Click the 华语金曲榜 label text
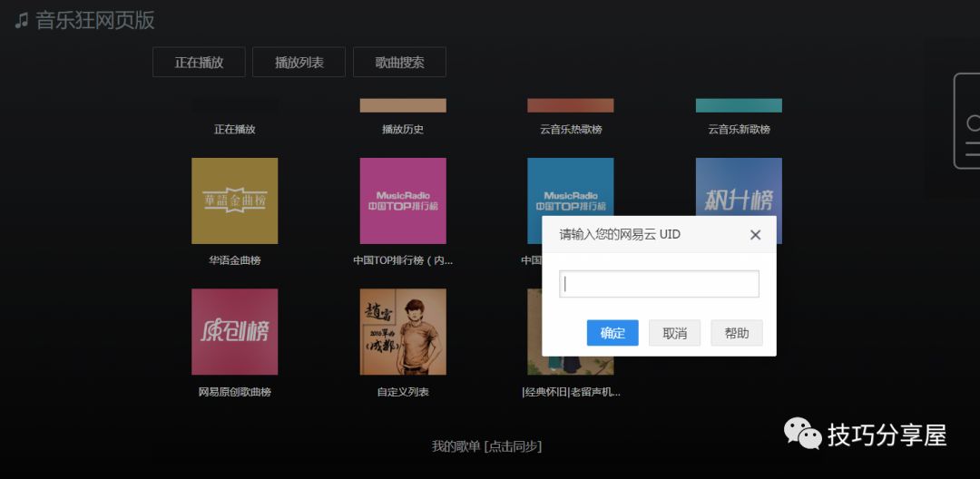This screenshot has width=980, height=479. [x=234, y=260]
